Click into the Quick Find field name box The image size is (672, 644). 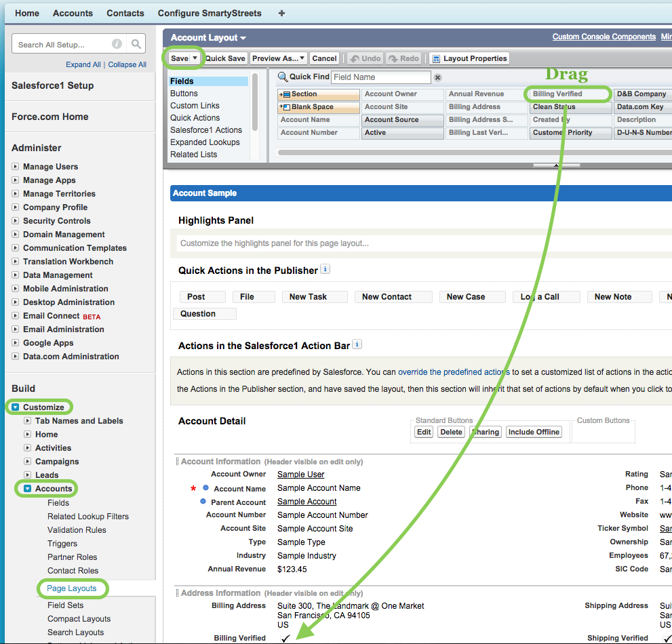coord(380,77)
